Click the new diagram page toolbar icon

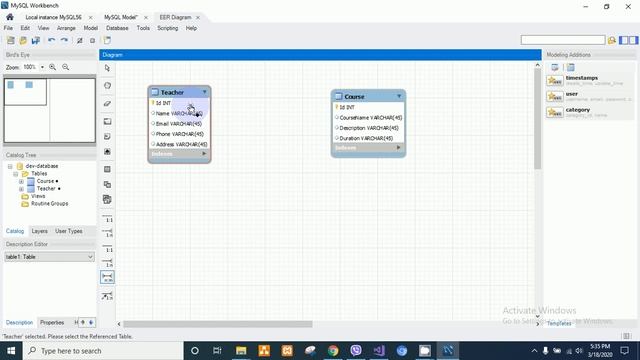pyautogui.click(x=107, y=40)
